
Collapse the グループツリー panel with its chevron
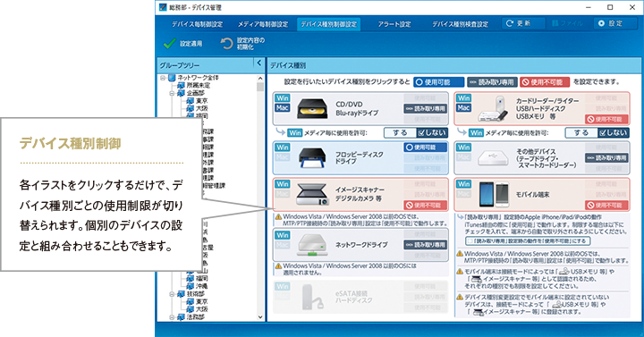(259, 63)
